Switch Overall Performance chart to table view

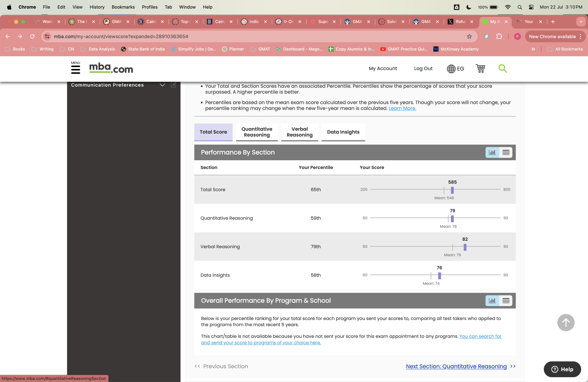(505, 301)
